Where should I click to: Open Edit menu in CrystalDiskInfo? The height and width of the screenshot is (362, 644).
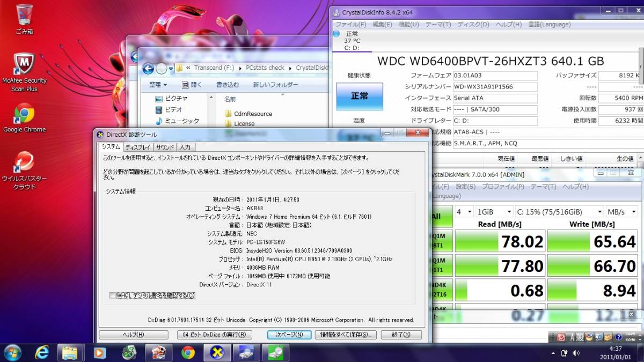coord(382,24)
